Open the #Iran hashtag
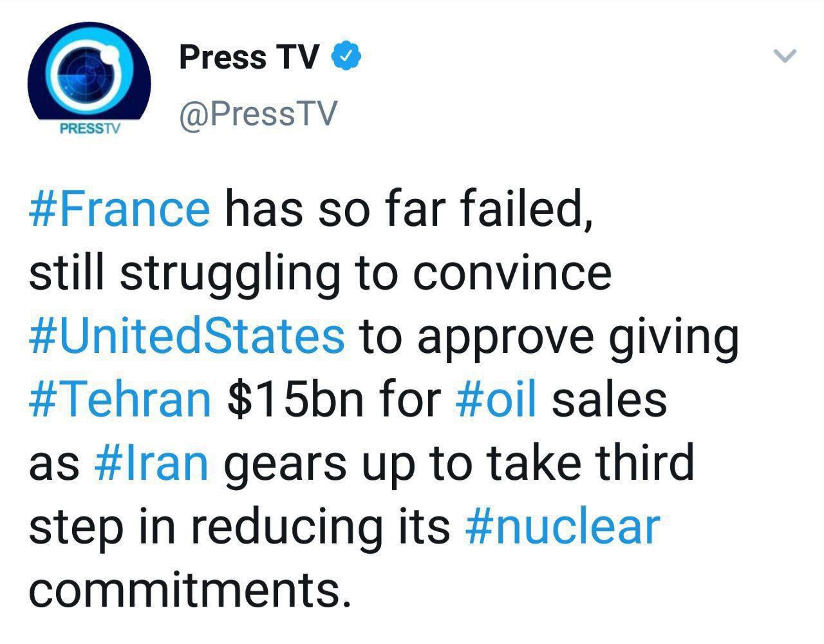 (151, 462)
